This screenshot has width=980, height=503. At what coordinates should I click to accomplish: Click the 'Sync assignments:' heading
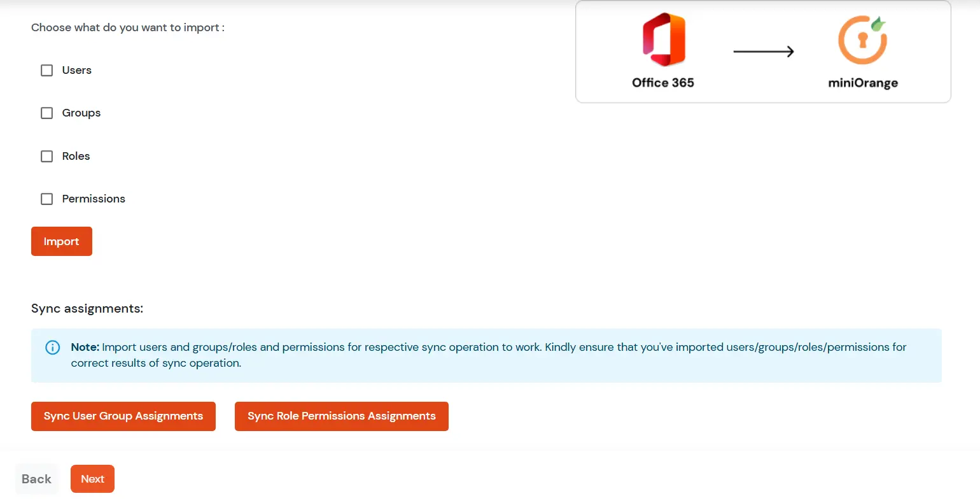click(87, 309)
